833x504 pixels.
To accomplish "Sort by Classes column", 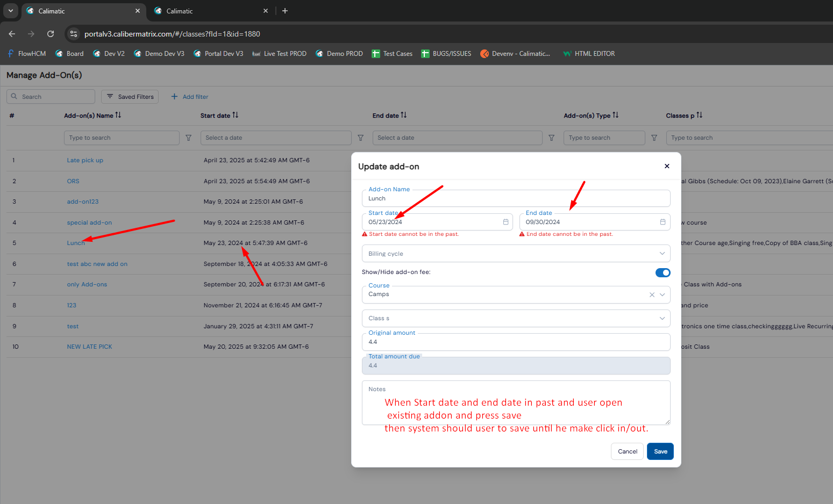I will tap(699, 115).
